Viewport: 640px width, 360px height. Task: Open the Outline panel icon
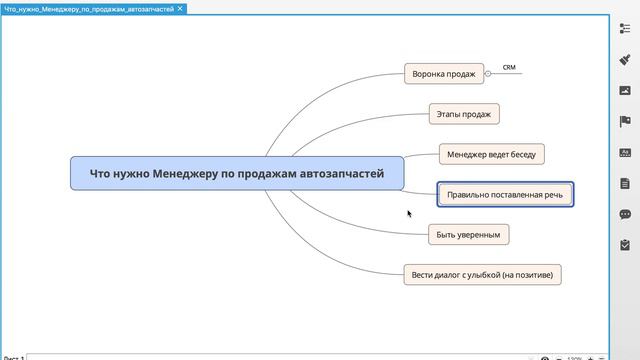pyautogui.click(x=624, y=29)
